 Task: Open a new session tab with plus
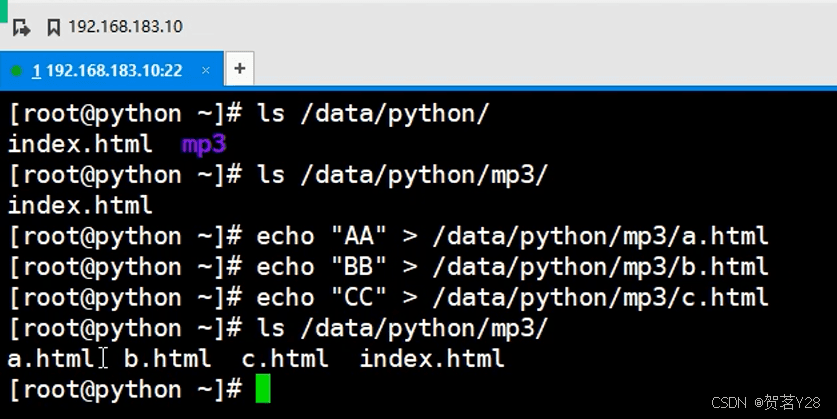[240, 68]
